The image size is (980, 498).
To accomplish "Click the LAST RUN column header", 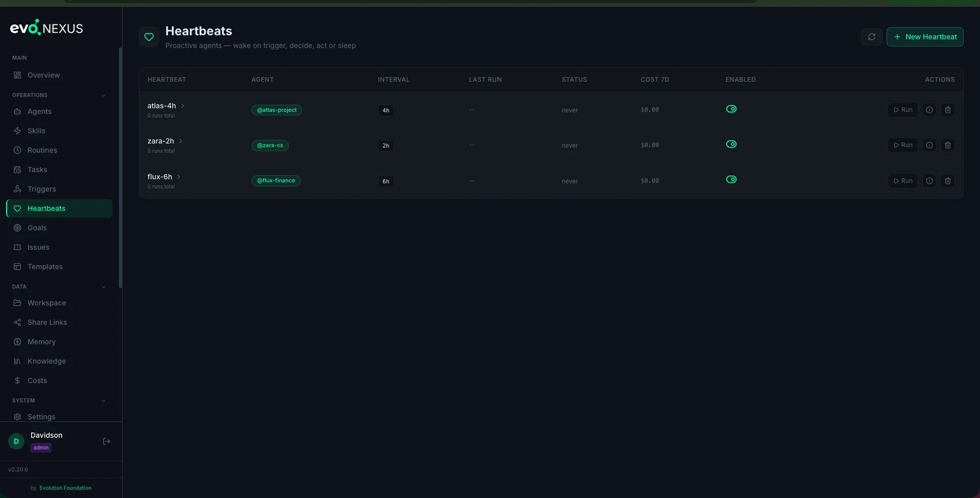I will 485,80.
